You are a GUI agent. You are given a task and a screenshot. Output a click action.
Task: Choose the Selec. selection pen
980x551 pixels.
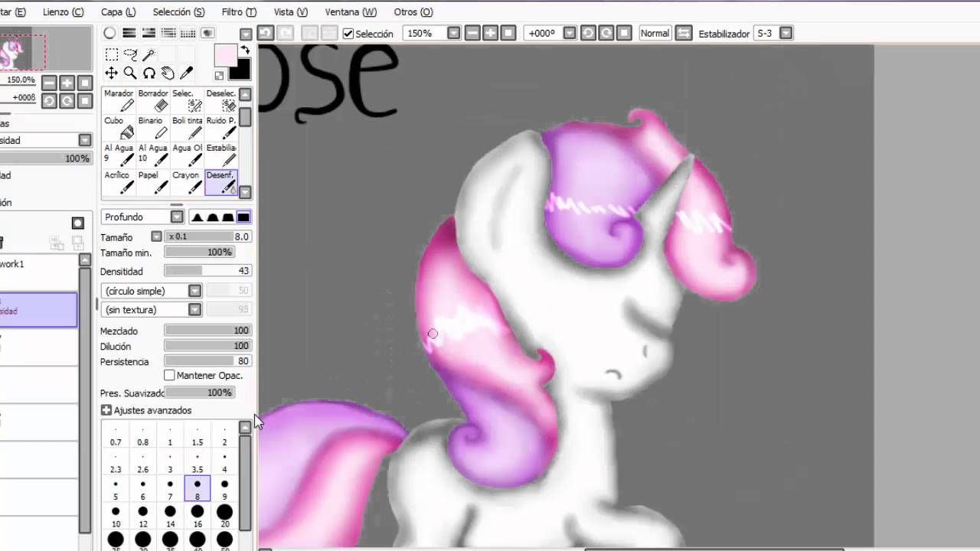(187, 101)
